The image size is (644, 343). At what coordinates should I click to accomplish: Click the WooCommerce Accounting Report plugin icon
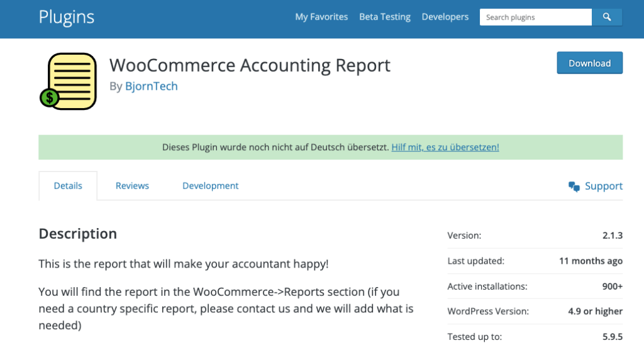point(68,81)
